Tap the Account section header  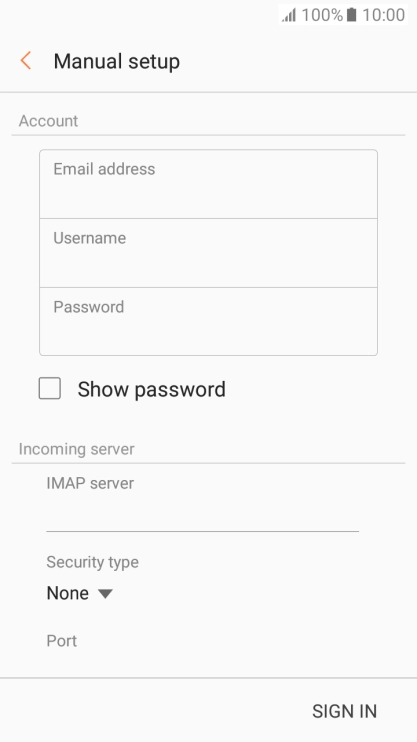(x=48, y=121)
